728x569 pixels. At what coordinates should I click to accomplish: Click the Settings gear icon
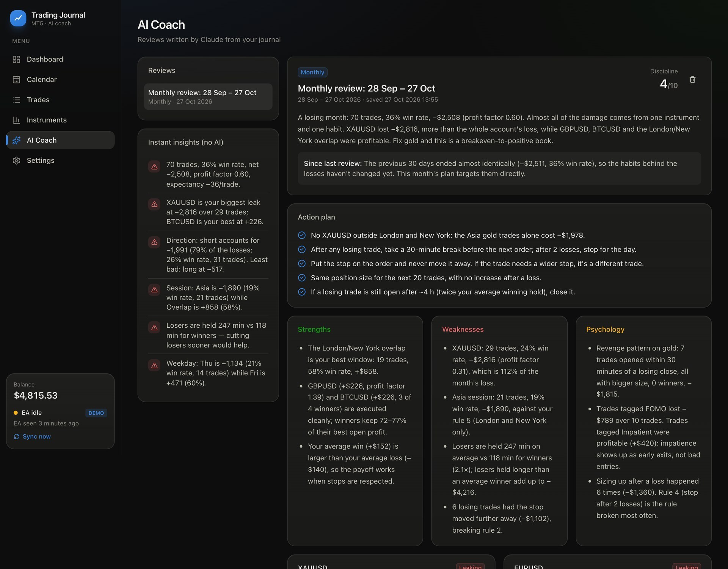[16, 160]
